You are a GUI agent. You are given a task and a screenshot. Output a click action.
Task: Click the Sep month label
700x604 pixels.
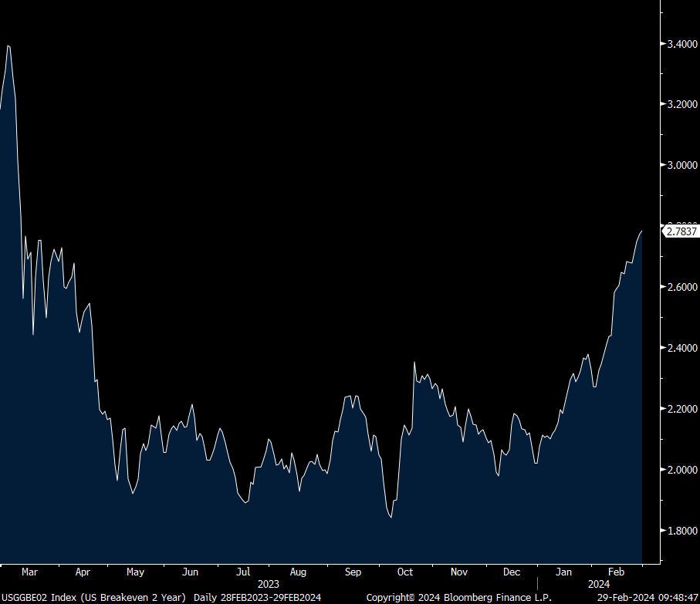point(353,572)
